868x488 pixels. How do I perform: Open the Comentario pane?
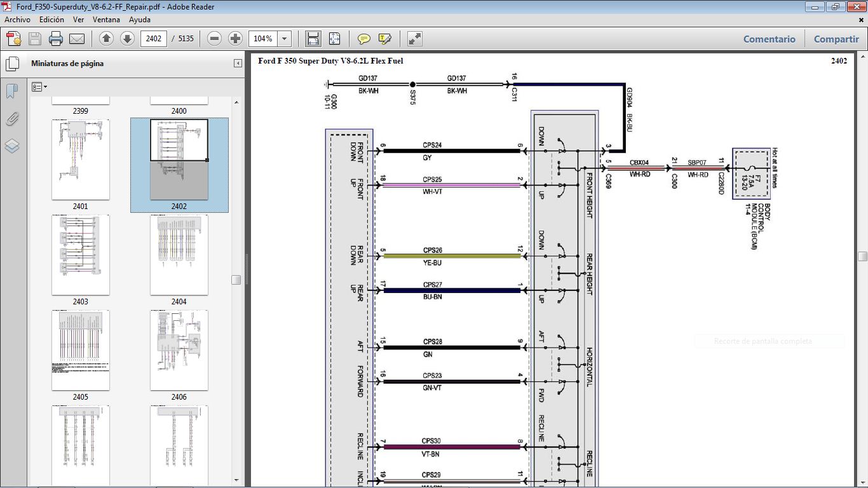(x=770, y=39)
